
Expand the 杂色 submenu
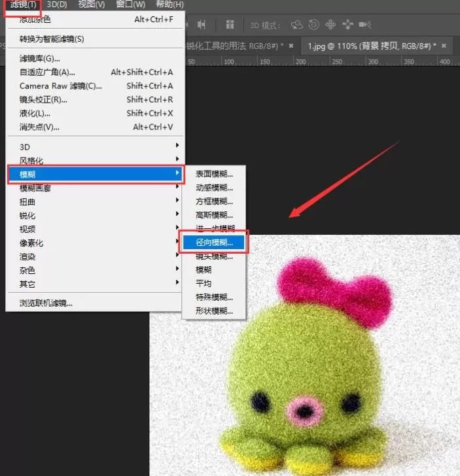tap(95, 270)
